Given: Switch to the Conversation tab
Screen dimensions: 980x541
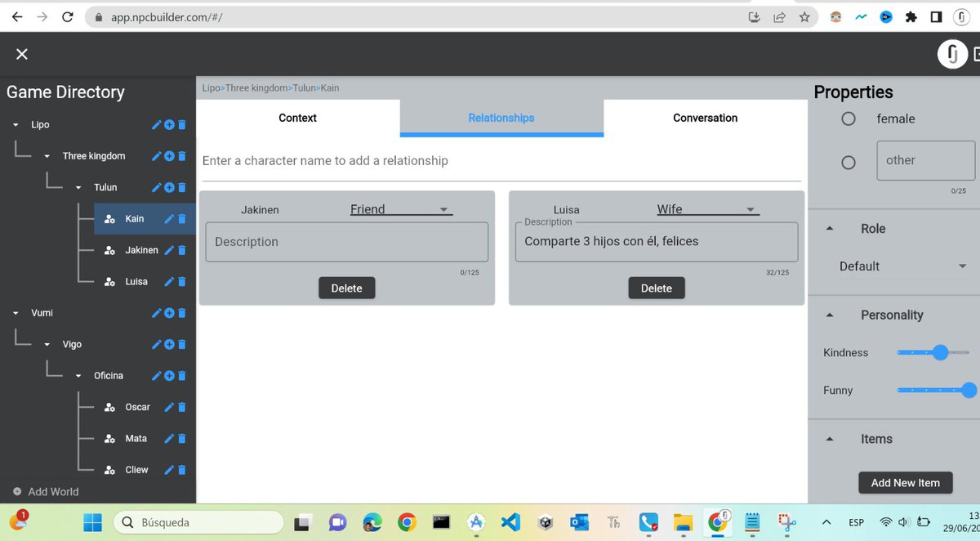Looking at the screenshot, I should click(706, 118).
